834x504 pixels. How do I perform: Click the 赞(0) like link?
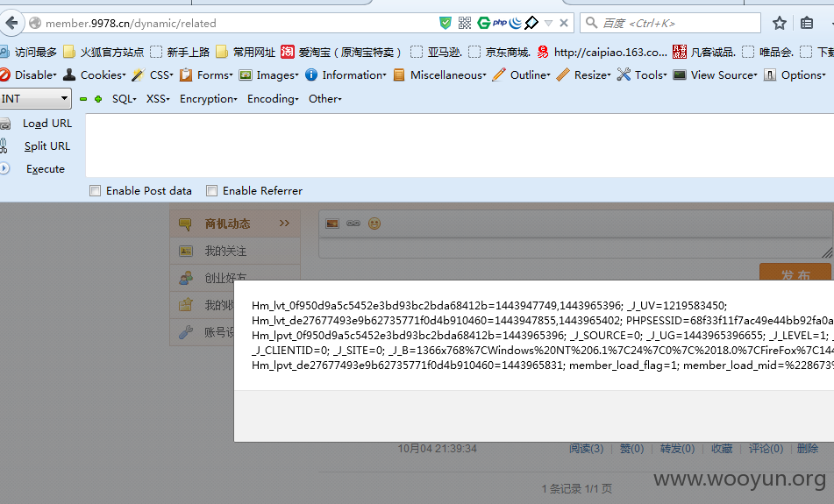[632, 449]
